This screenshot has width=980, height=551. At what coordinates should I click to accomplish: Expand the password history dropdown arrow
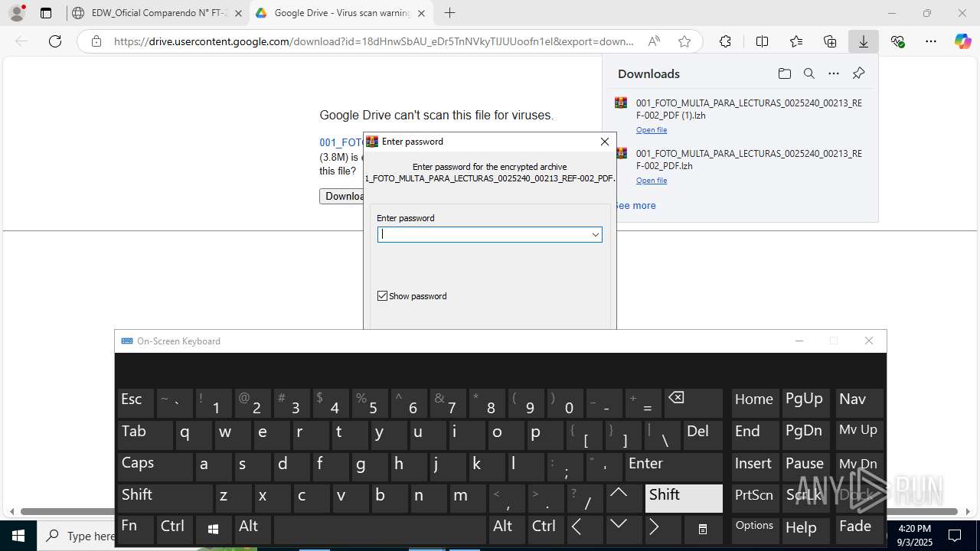pos(595,235)
